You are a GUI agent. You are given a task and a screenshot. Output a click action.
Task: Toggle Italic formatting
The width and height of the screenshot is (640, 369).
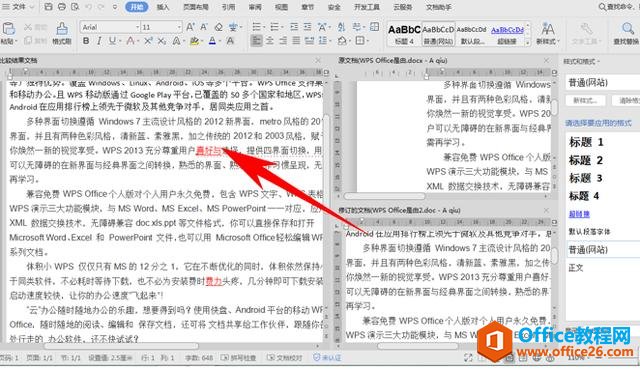point(99,41)
